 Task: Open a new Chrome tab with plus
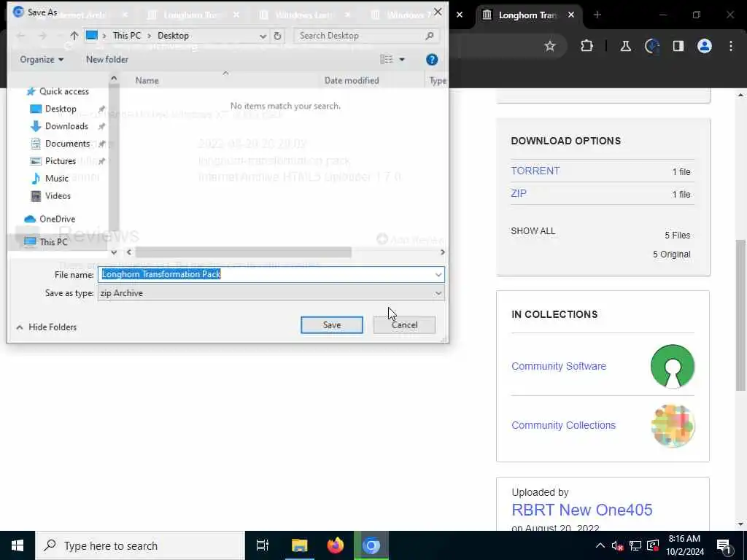pos(597,15)
